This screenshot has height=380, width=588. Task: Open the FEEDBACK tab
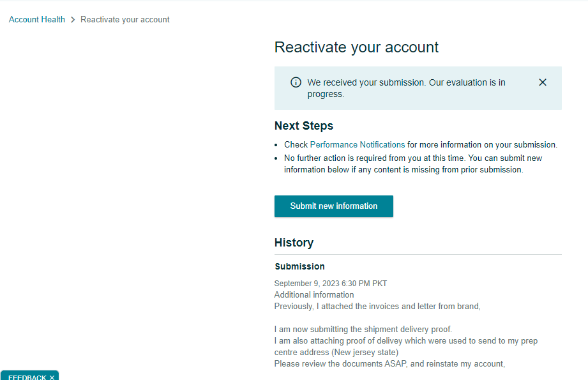click(x=27, y=377)
